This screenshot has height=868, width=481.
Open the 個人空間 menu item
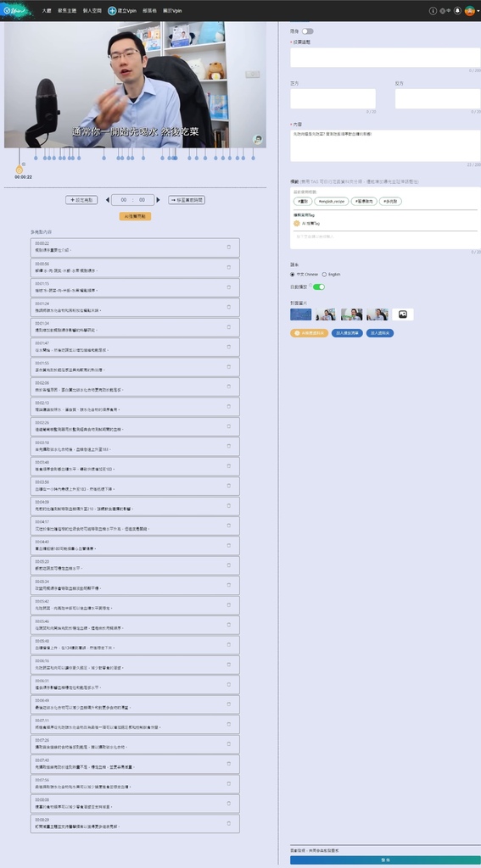point(91,10)
